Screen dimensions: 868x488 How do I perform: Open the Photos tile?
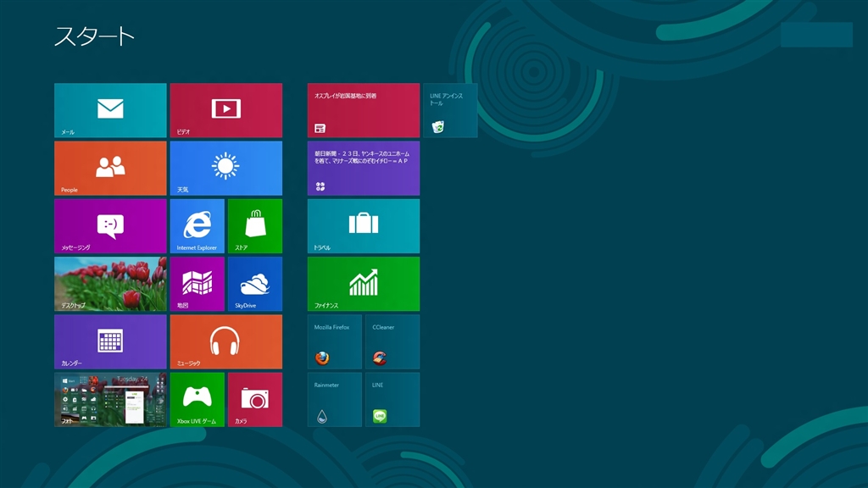[110, 399]
